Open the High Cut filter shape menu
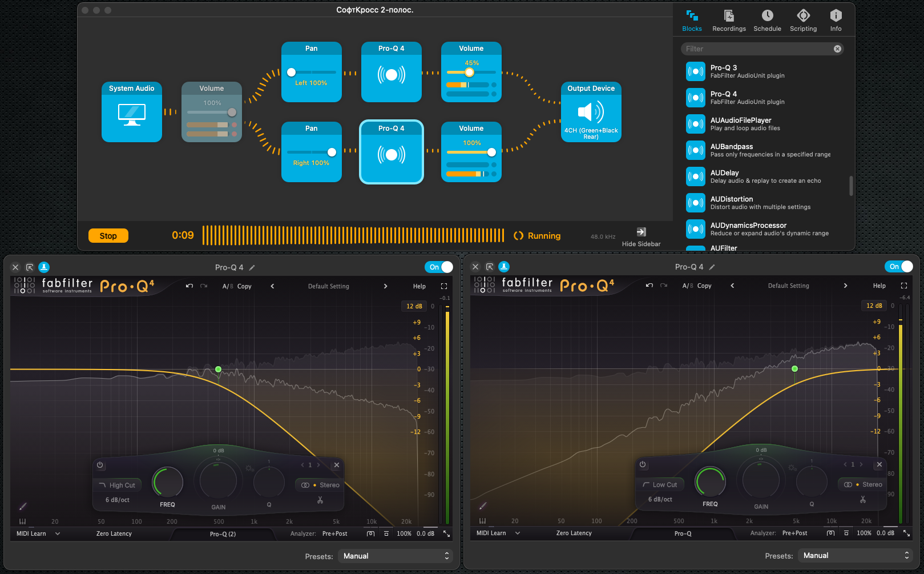Image resolution: width=924 pixels, height=574 pixels. [118, 485]
